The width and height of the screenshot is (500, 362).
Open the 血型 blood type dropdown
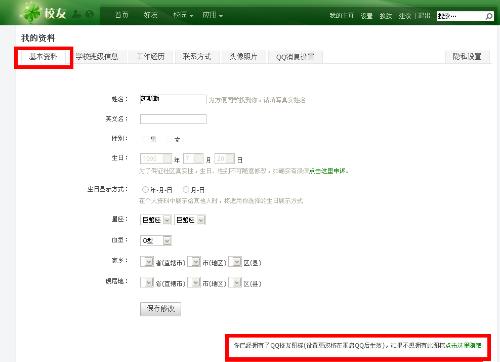tap(156, 240)
